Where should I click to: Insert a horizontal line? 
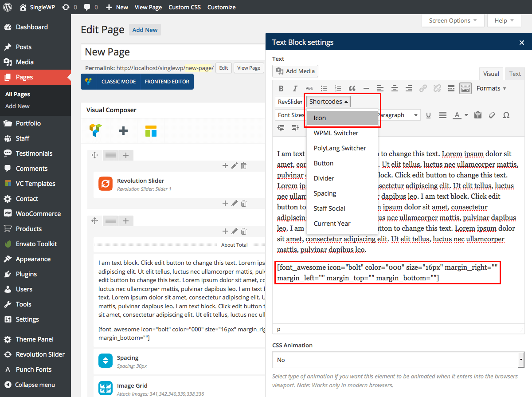pyautogui.click(x=366, y=88)
